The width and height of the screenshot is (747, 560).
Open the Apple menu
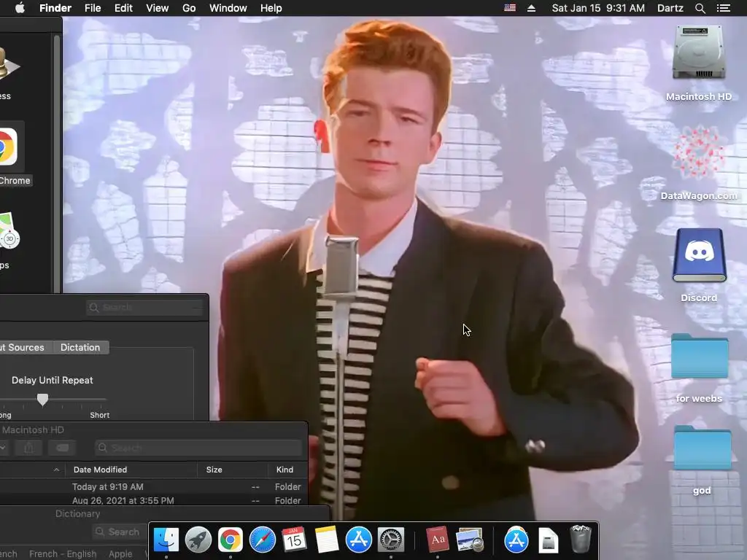click(x=20, y=8)
